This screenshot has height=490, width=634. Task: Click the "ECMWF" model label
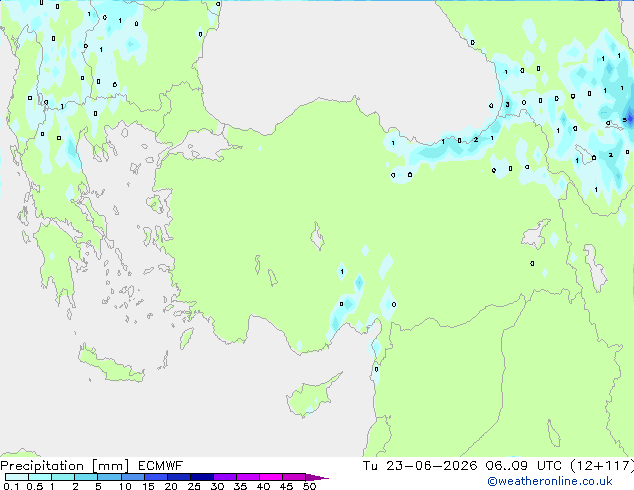(161, 466)
